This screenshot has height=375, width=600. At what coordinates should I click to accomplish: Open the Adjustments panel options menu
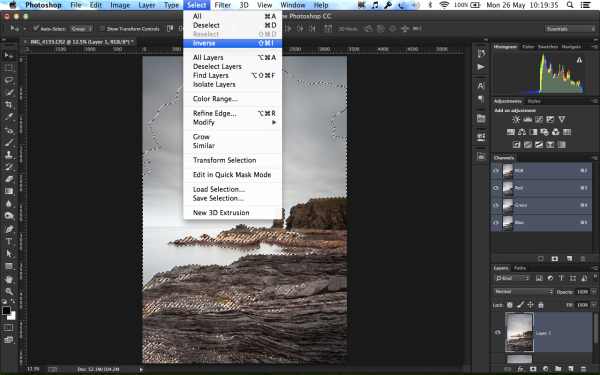point(594,101)
